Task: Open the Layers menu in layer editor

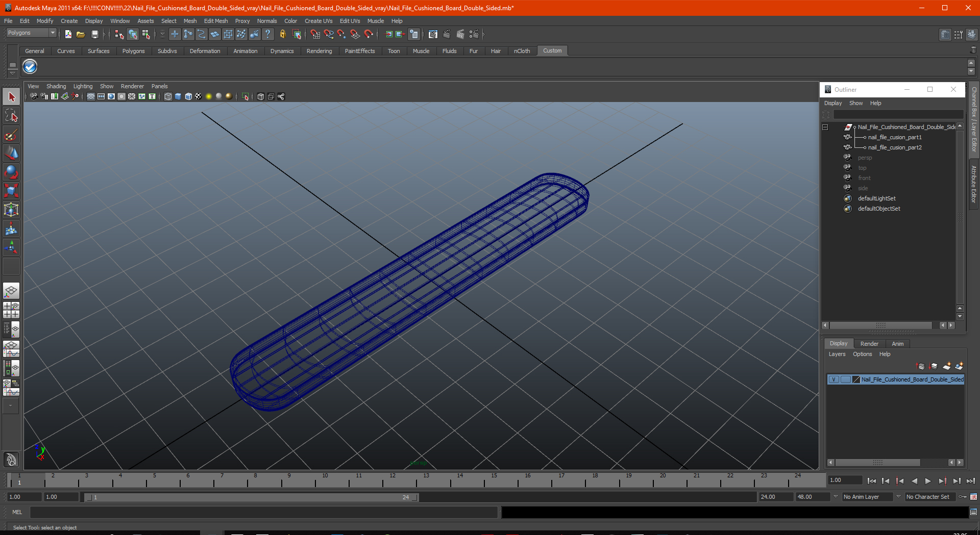Action: [837, 354]
